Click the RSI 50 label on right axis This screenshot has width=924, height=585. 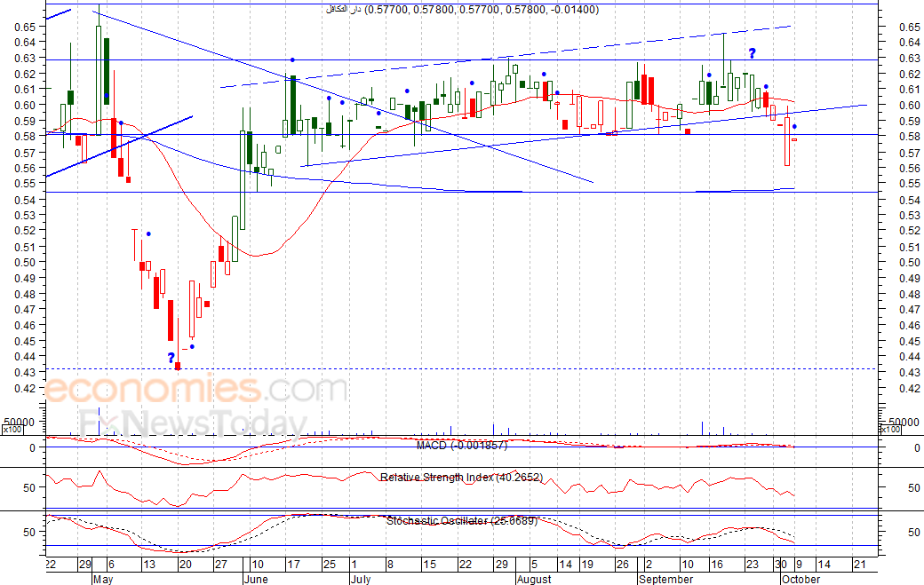click(x=914, y=488)
